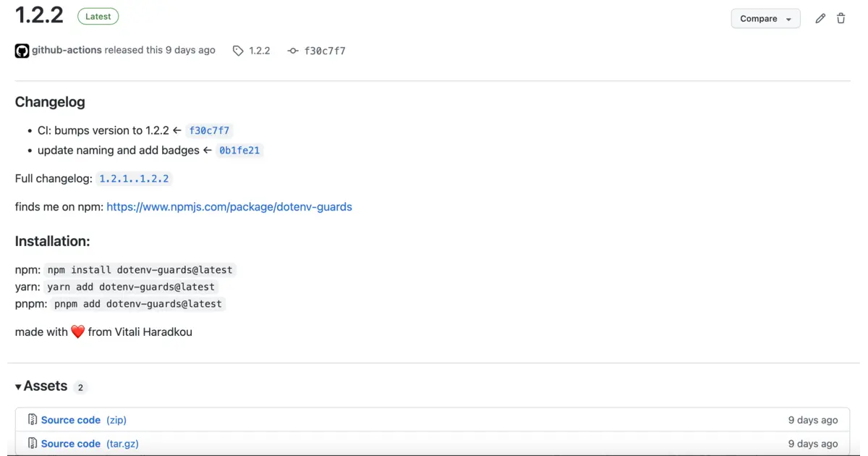Click the zip Source code file icon

33,420
